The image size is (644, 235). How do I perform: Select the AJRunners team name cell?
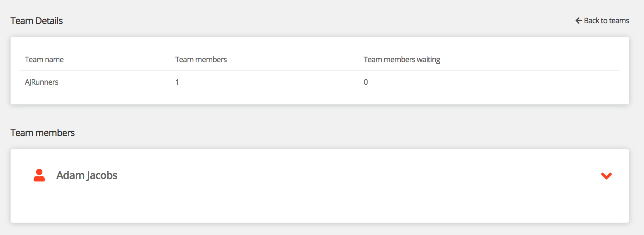click(42, 82)
